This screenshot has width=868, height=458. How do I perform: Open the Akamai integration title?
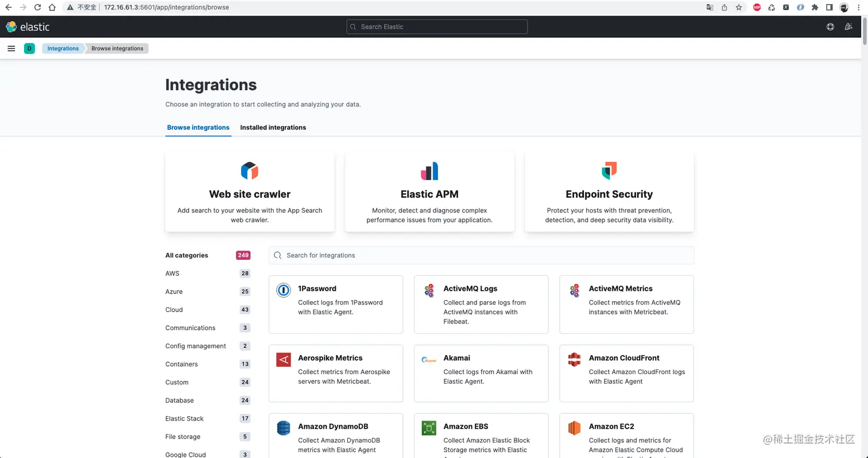coord(456,358)
